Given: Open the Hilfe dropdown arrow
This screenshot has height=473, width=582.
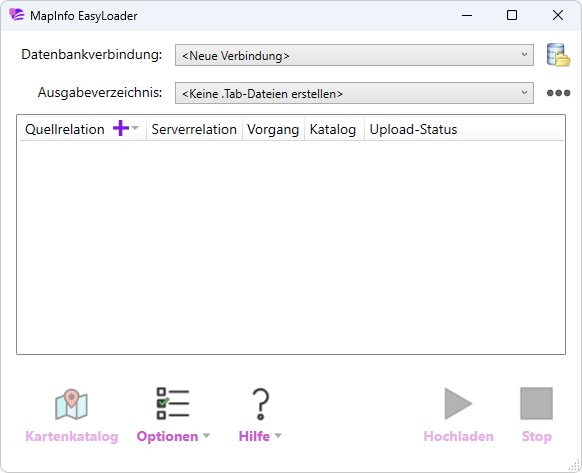Looking at the screenshot, I should click(278, 436).
